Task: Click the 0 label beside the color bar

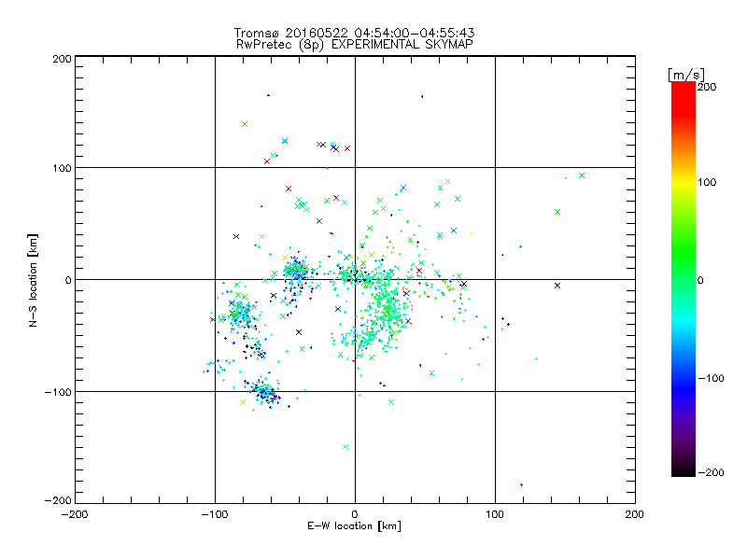Action: [700, 280]
